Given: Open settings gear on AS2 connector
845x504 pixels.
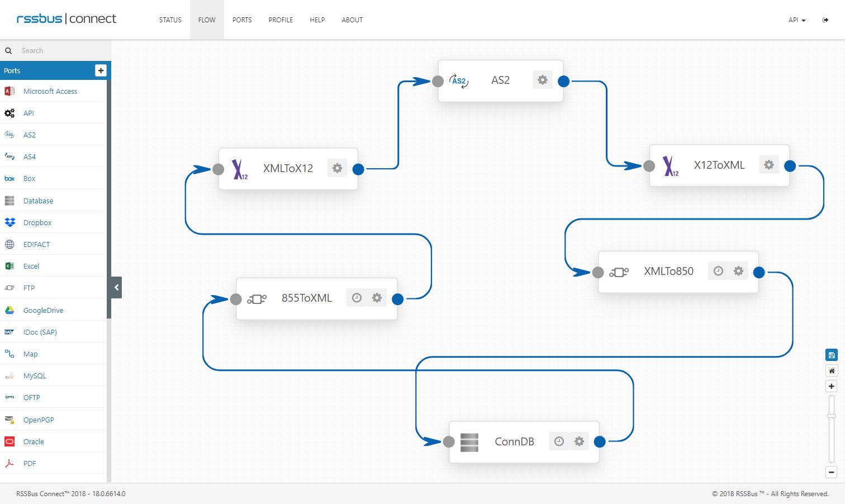Looking at the screenshot, I should [542, 80].
